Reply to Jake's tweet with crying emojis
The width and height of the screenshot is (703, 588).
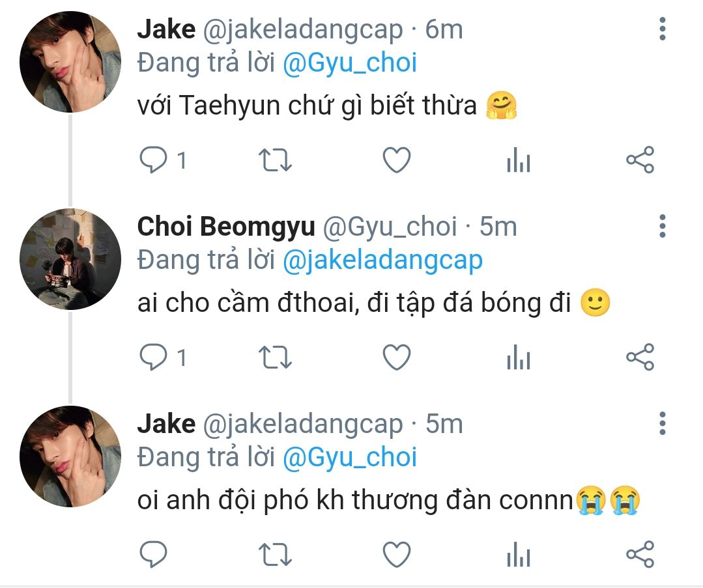click(154, 554)
